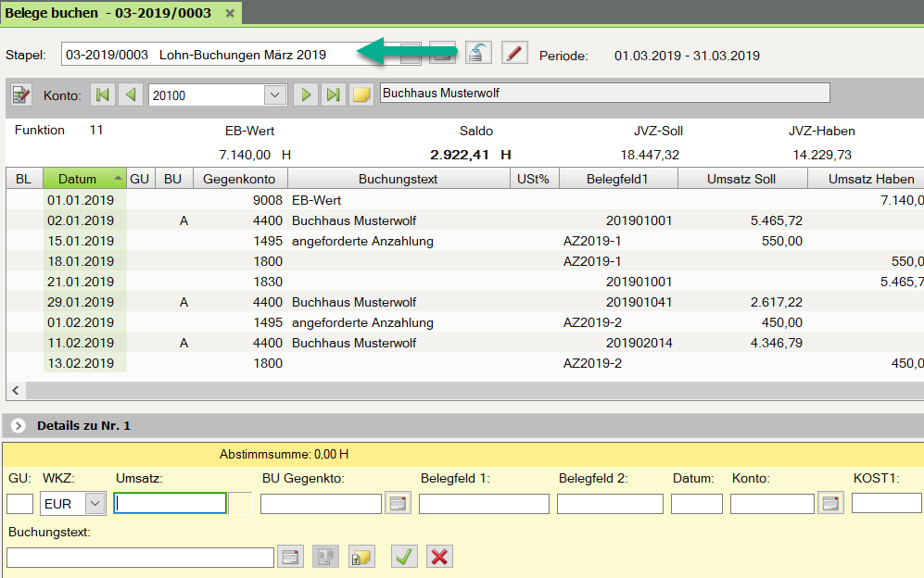Sort by the Gegenkonto column header
This screenshot has width=924, height=578.
click(x=240, y=179)
